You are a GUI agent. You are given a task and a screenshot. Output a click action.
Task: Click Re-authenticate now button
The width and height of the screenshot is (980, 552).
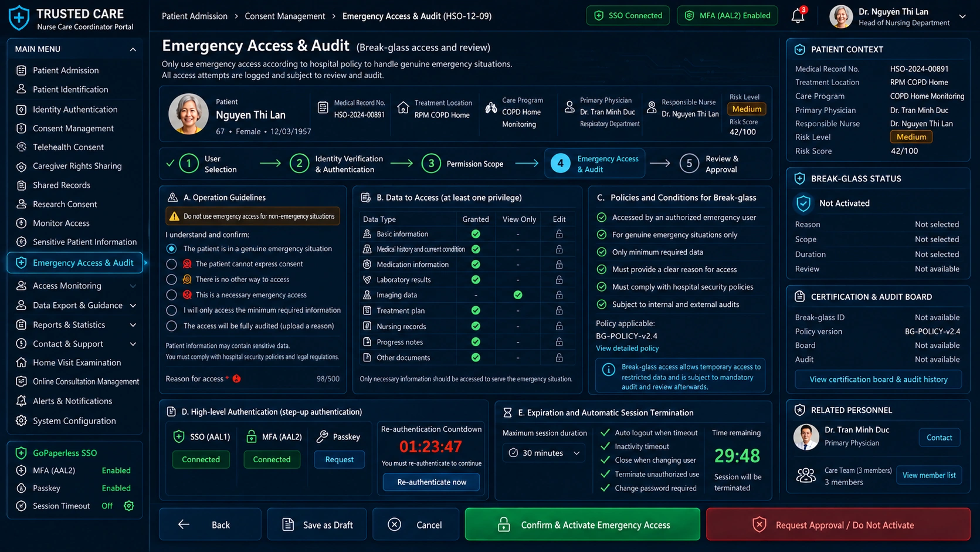(432, 482)
